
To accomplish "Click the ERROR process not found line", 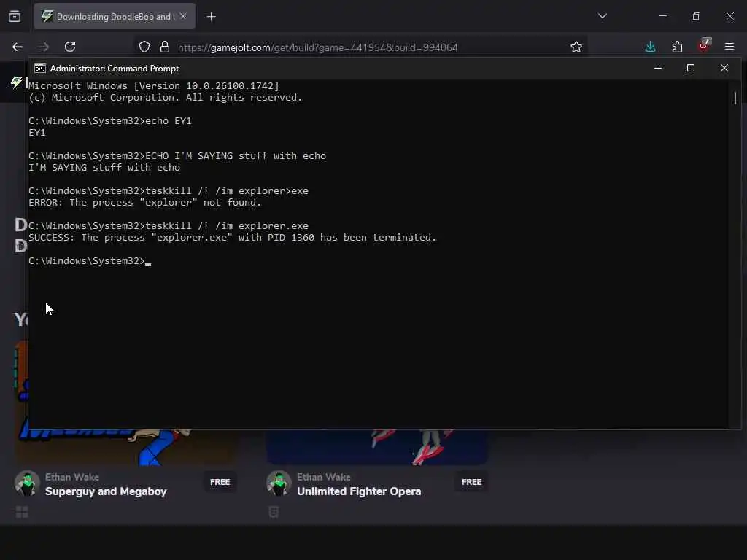I will (145, 203).
